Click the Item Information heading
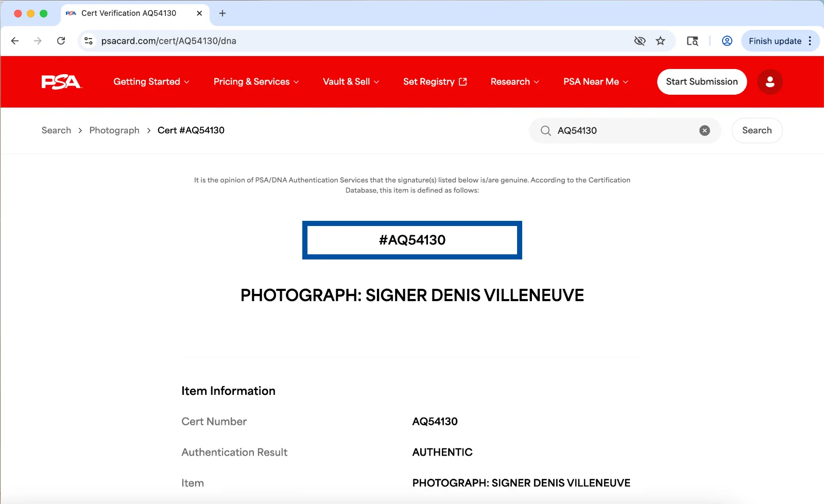The width and height of the screenshot is (824, 504). tap(228, 391)
